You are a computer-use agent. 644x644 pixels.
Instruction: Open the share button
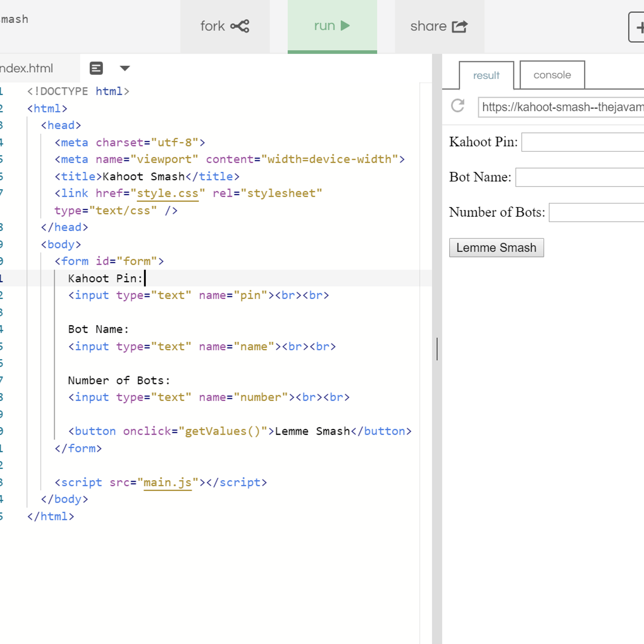click(x=439, y=26)
